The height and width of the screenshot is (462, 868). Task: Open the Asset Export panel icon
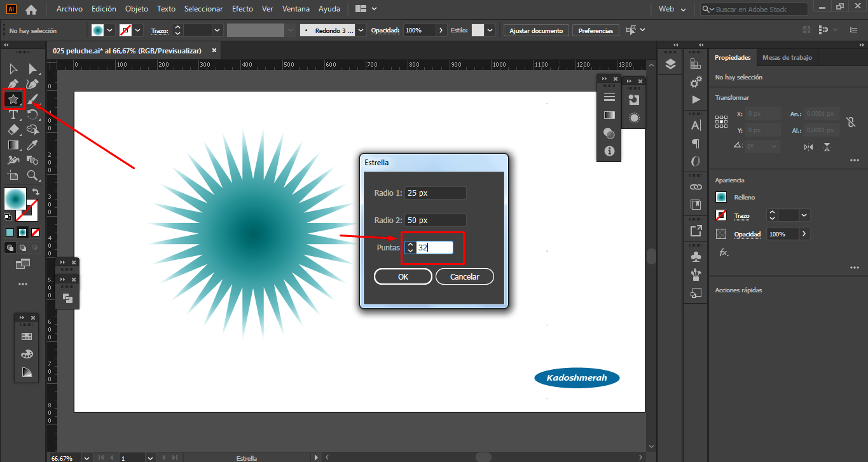(696, 230)
